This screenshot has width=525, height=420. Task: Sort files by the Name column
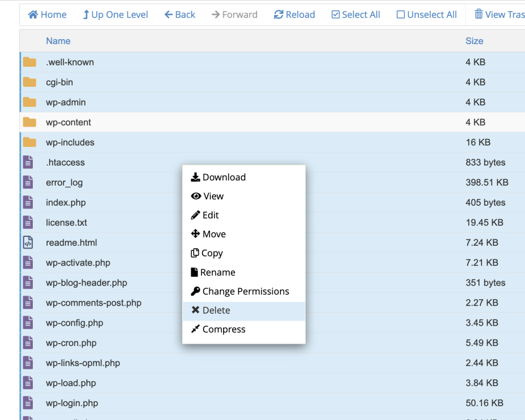pos(58,41)
